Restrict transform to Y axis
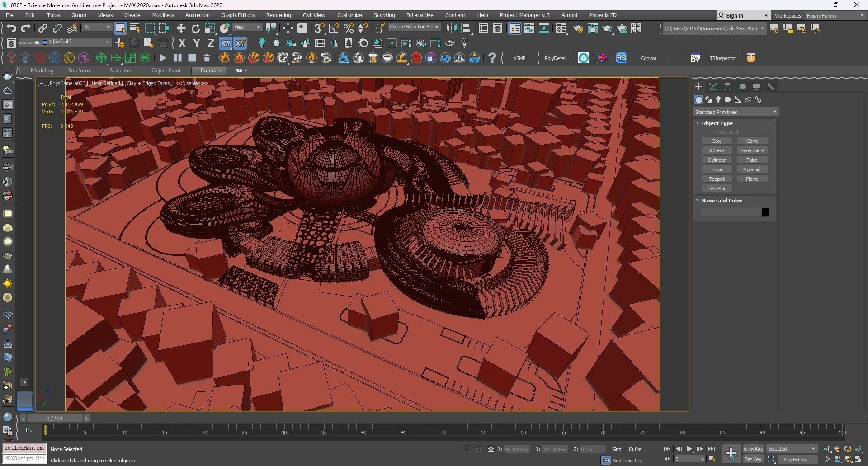Viewport: 868px width, 470px height. click(196, 43)
